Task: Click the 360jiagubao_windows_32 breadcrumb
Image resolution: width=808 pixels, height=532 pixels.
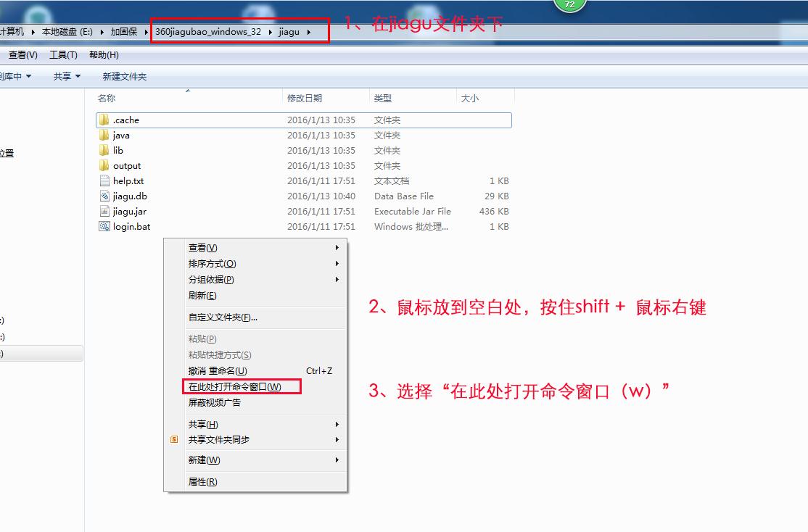Action: coord(208,32)
